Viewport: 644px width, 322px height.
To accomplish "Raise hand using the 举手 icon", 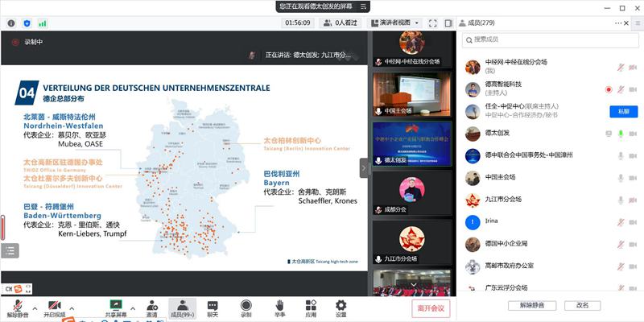I will [x=279, y=306].
